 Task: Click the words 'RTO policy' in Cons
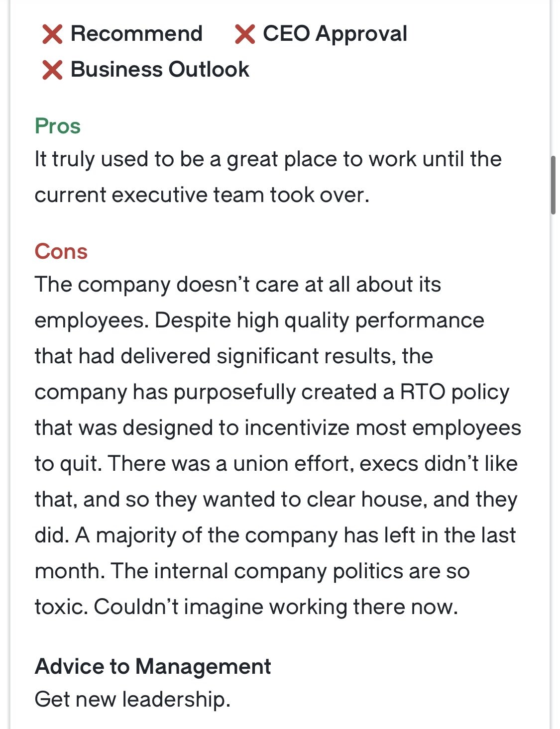pyautogui.click(x=455, y=392)
